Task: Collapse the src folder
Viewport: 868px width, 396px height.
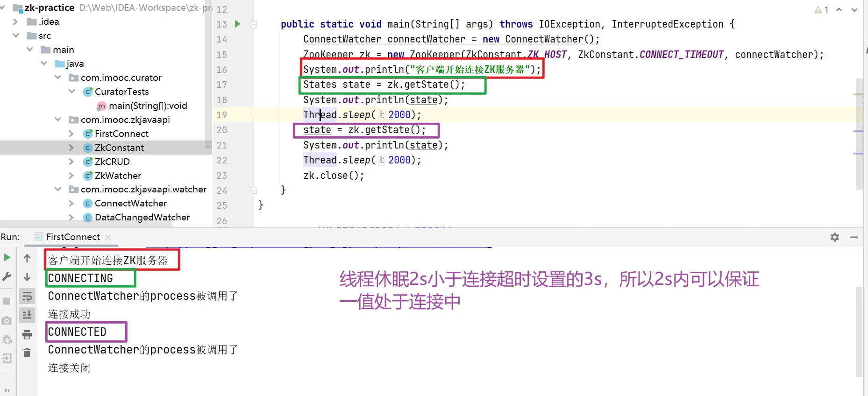Action: pyautogui.click(x=15, y=35)
